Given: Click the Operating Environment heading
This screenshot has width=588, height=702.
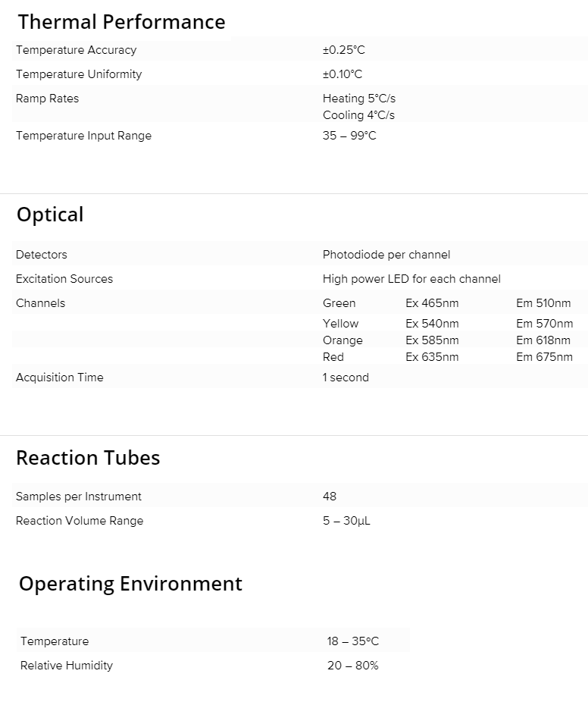Looking at the screenshot, I should (130, 584).
